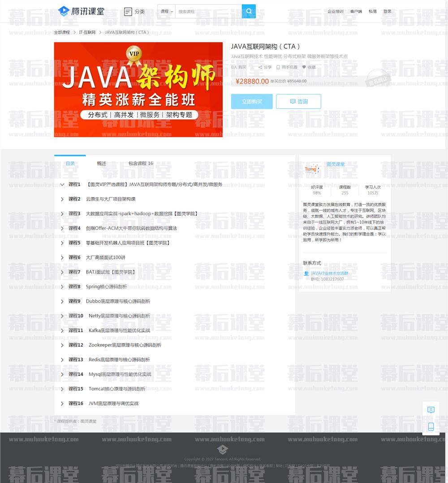The image size is (448, 483).
Task: Click the 收藏 heart favorite icon
Action: pyautogui.click(x=304, y=67)
